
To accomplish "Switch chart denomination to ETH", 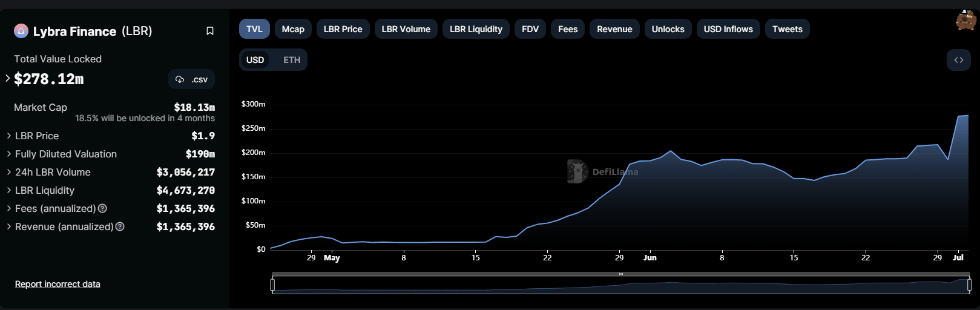I will coord(292,60).
